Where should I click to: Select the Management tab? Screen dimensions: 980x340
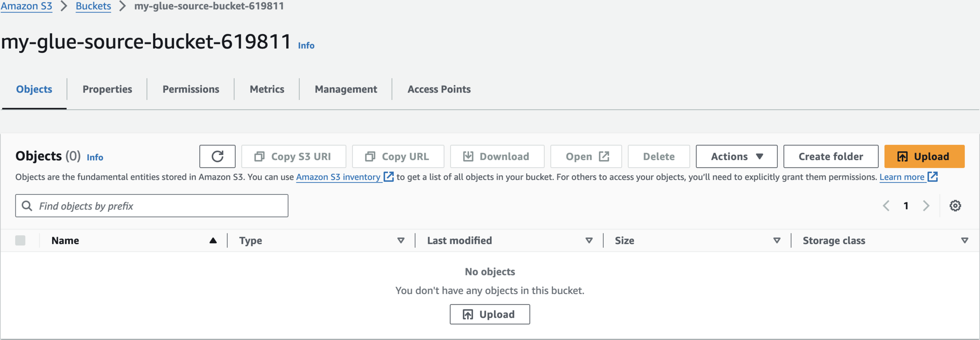coord(346,89)
